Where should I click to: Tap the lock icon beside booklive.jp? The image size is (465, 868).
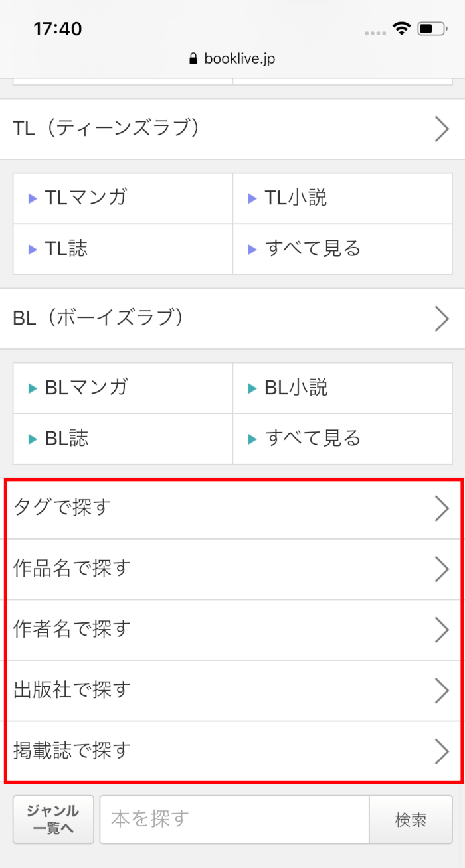(x=194, y=59)
